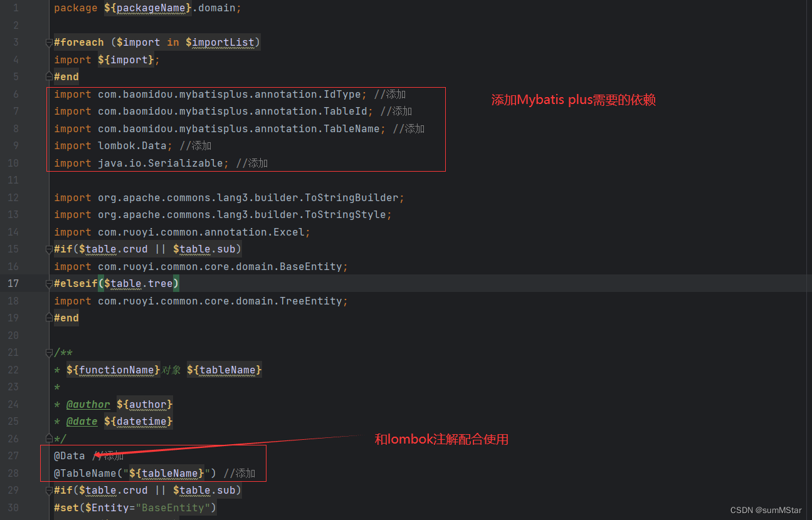812x520 pixels.
Task: Click line number 1 in the gutter
Action: click(x=16, y=8)
